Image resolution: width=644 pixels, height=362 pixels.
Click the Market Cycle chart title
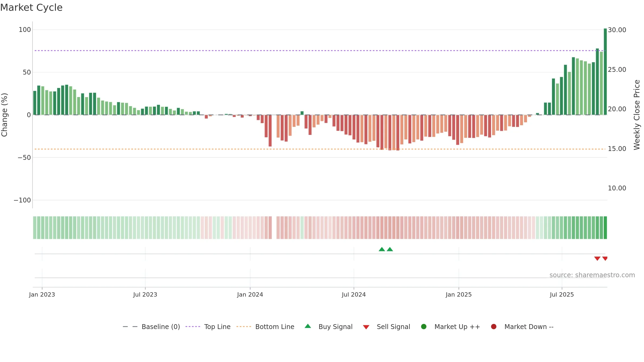click(31, 8)
